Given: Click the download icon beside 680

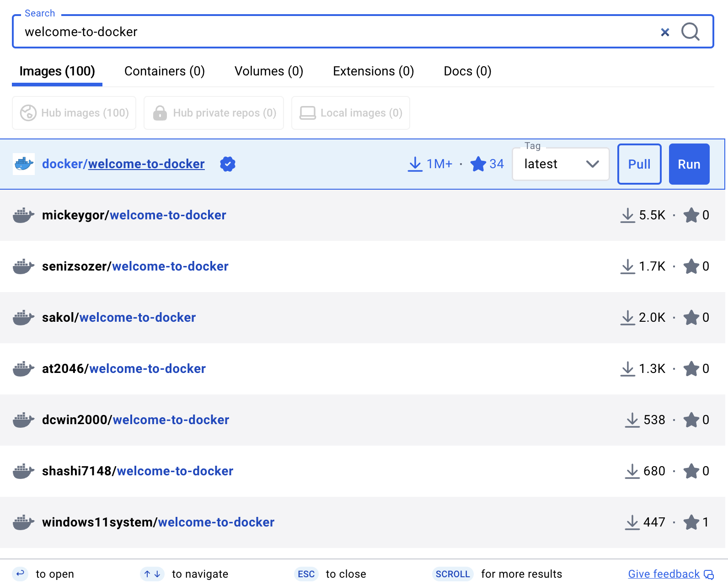Looking at the screenshot, I should [x=632, y=471].
